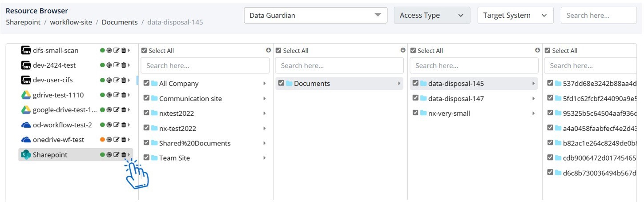Viewport: 644px width, 202px height.
Task: Go to Documents in the breadcrumb
Action: pyautogui.click(x=120, y=22)
